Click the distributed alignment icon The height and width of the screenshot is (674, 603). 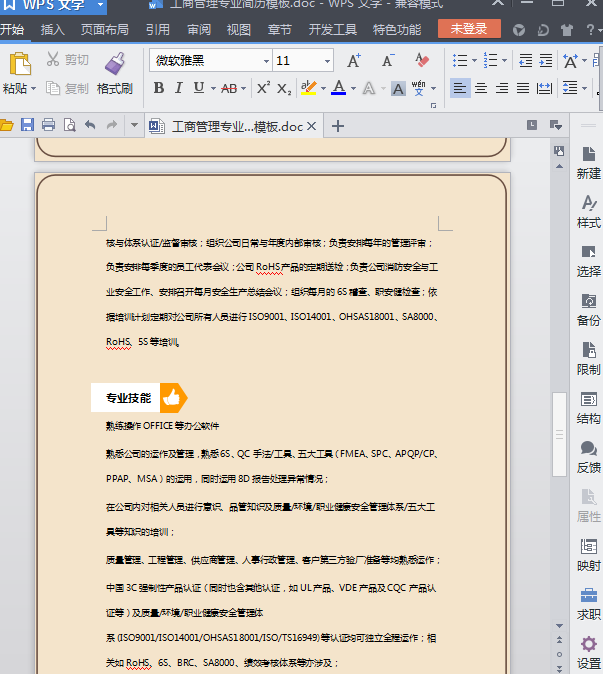click(x=544, y=88)
